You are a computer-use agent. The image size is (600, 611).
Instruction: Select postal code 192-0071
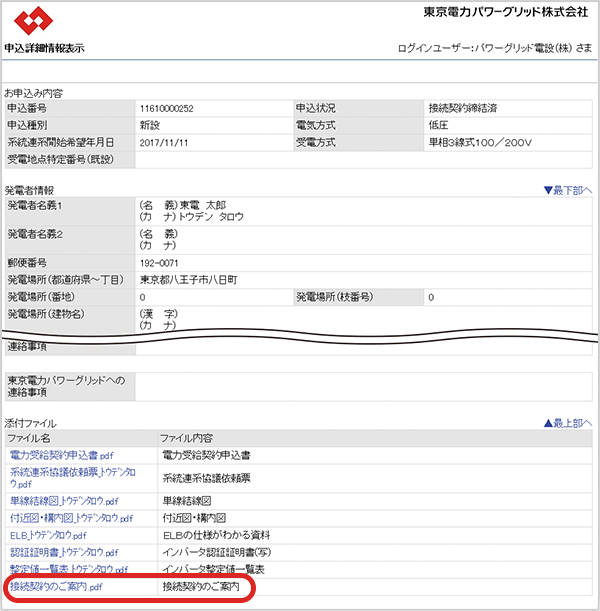click(x=159, y=263)
